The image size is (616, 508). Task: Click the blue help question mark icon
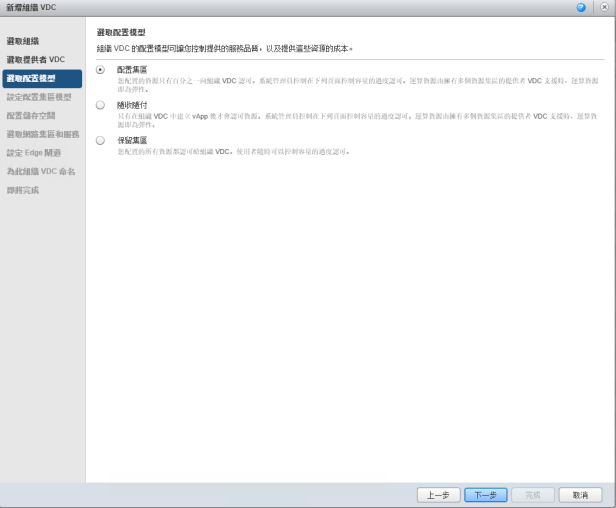point(581,7)
